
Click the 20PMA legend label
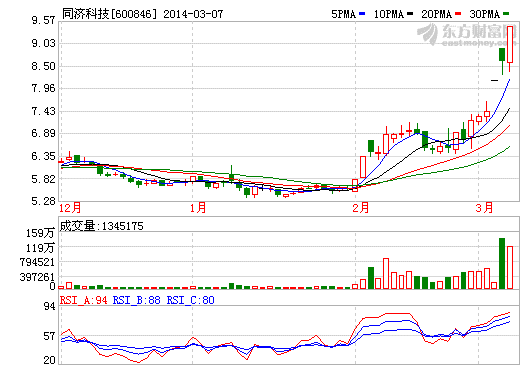tap(437, 14)
